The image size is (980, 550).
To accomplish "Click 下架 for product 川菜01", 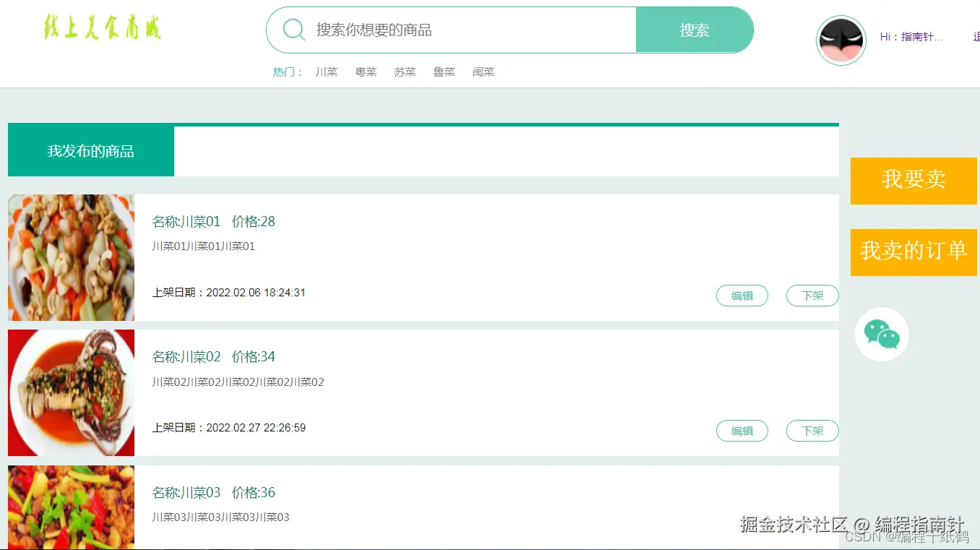I will coord(812,296).
